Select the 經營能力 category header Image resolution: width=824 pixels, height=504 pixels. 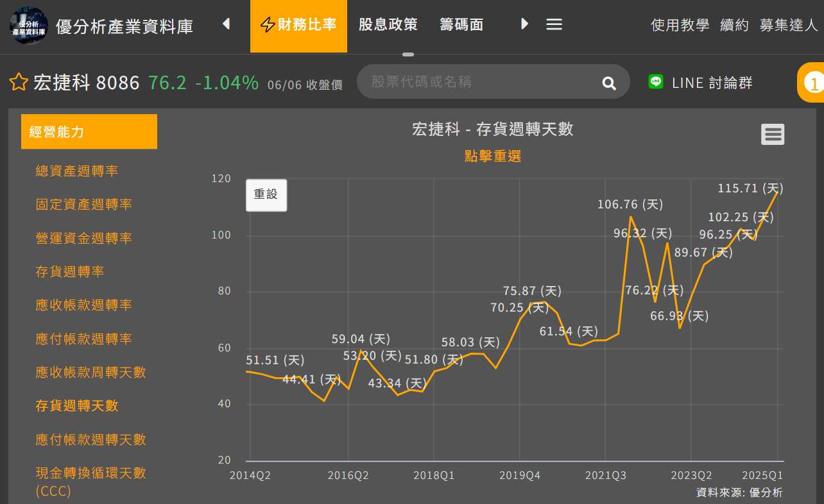pyautogui.click(x=89, y=131)
